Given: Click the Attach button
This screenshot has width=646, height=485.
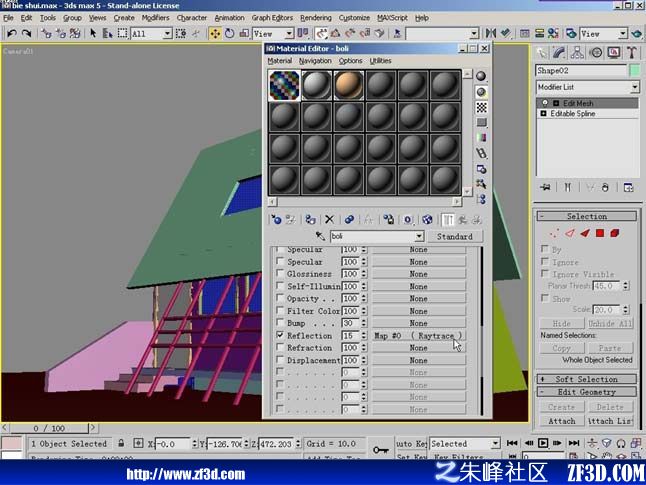Looking at the screenshot, I should (562, 421).
